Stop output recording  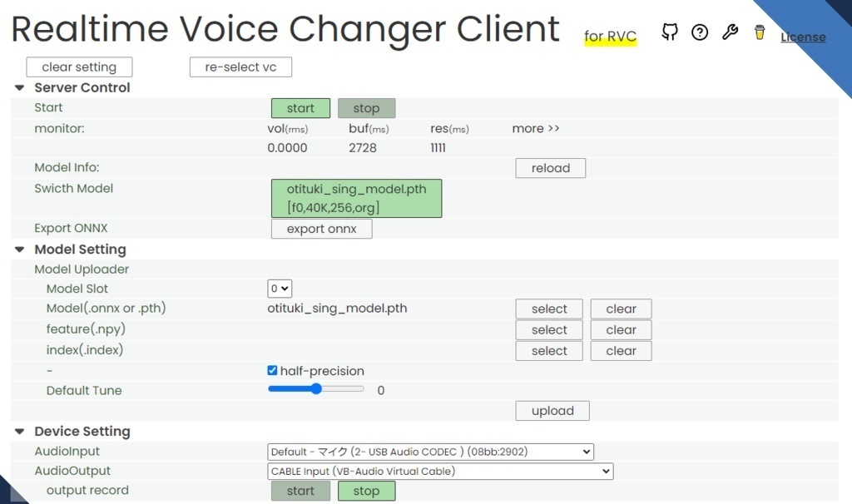coord(366,491)
